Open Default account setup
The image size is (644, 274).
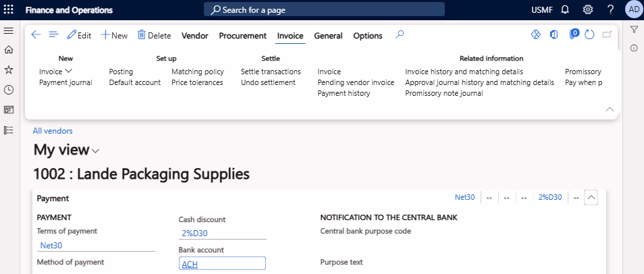point(135,82)
